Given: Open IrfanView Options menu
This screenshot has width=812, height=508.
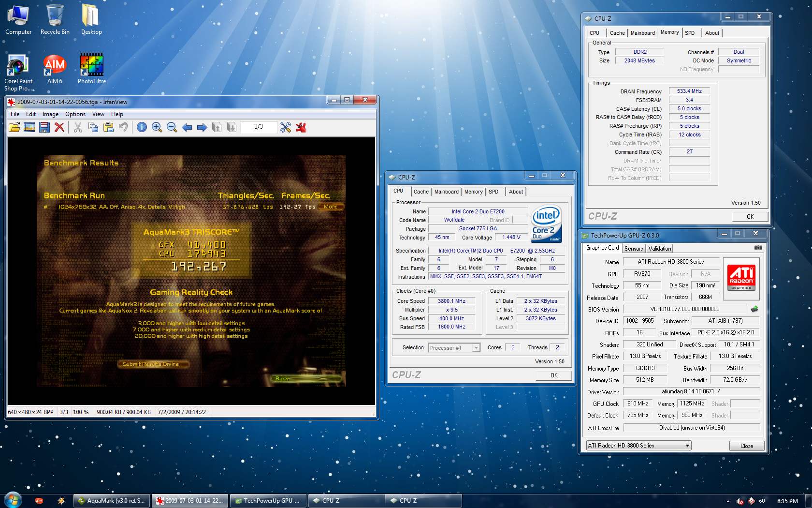Looking at the screenshot, I should pos(75,114).
